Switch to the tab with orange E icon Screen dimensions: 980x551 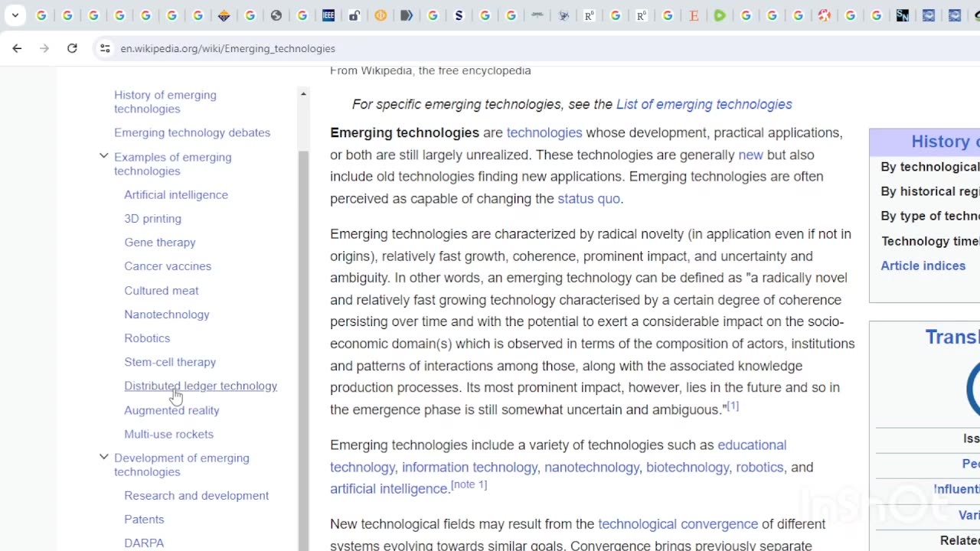click(x=694, y=15)
